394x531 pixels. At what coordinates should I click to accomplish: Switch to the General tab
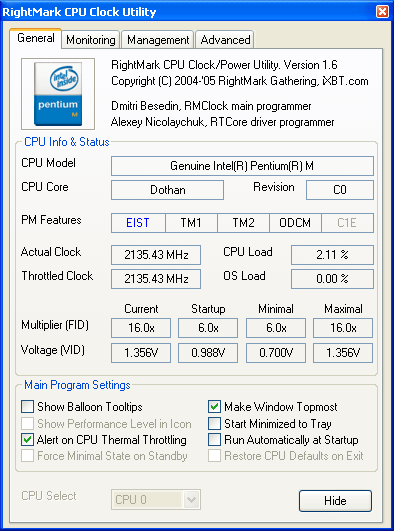pyautogui.click(x=36, y=38)
